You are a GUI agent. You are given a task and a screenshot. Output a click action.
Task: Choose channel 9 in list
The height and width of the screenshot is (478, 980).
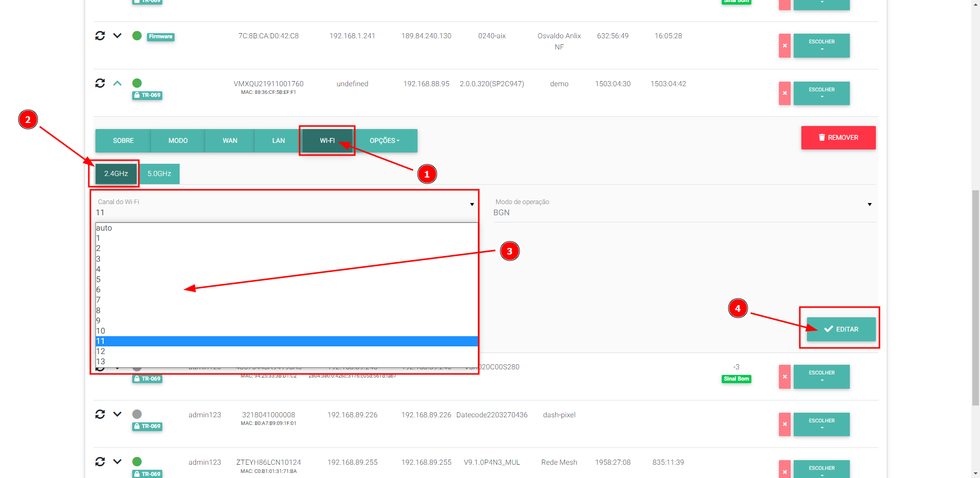click(286, 321)
